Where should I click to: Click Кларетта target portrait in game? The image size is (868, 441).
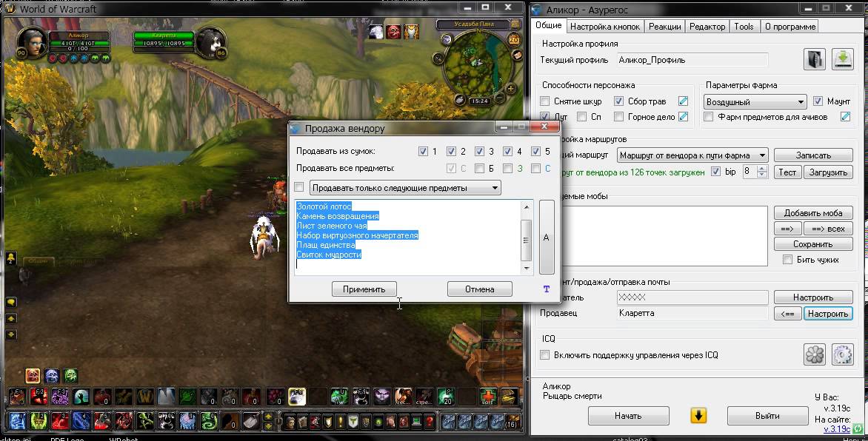[212, 42]
